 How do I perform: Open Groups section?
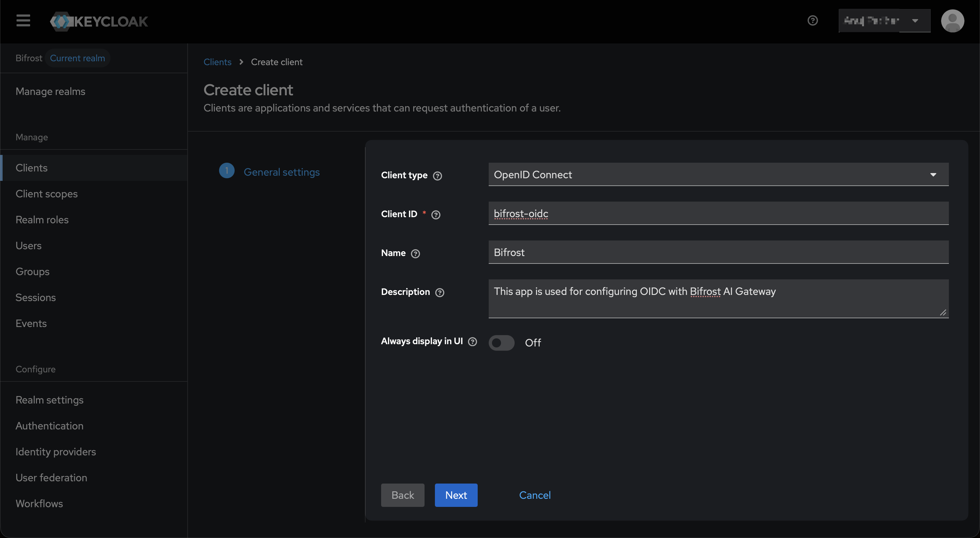94,271
